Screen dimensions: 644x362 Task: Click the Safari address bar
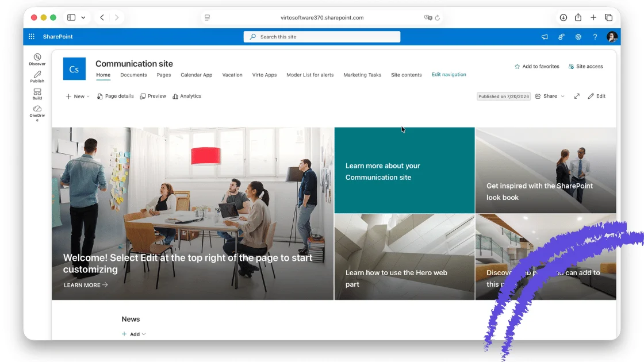[322, 18]
